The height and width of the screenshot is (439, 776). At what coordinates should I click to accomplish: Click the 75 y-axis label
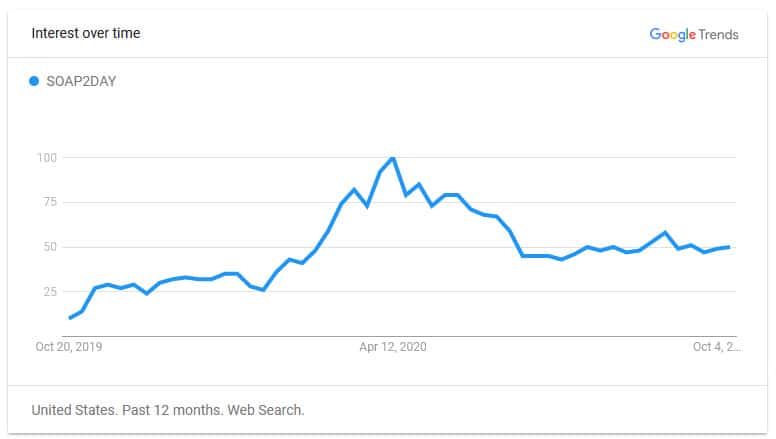pyautogui.click(x=50, y=202)
